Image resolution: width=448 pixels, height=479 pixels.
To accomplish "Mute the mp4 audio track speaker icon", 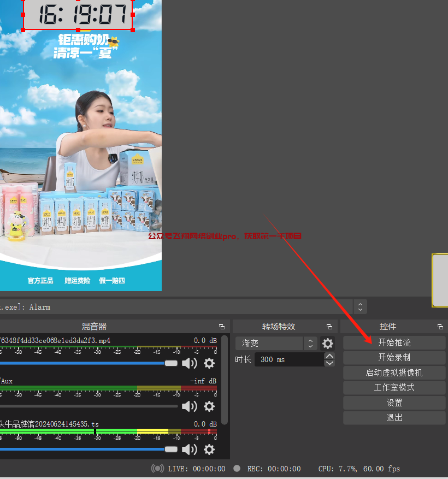I will pyautogui.click(x=189, y=363).
